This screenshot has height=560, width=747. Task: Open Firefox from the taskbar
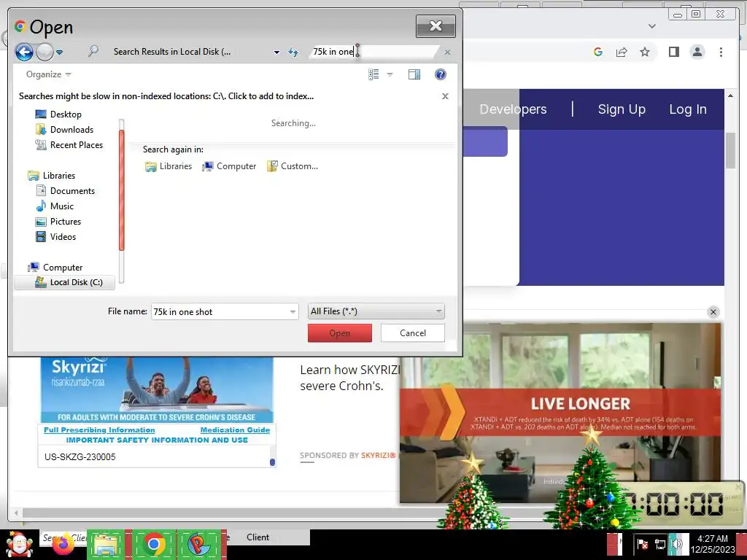(63, 544)
